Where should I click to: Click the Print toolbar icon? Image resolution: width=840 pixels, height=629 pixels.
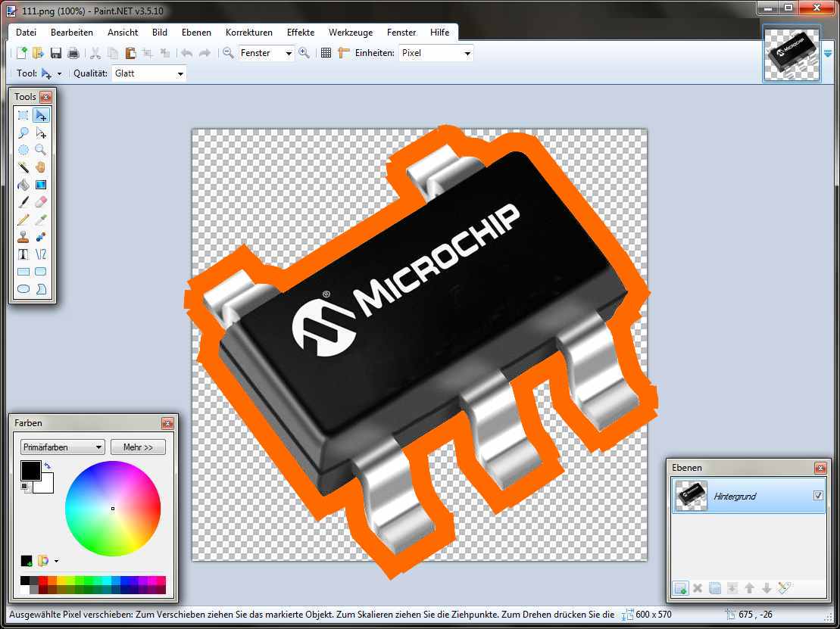[73, 52]
